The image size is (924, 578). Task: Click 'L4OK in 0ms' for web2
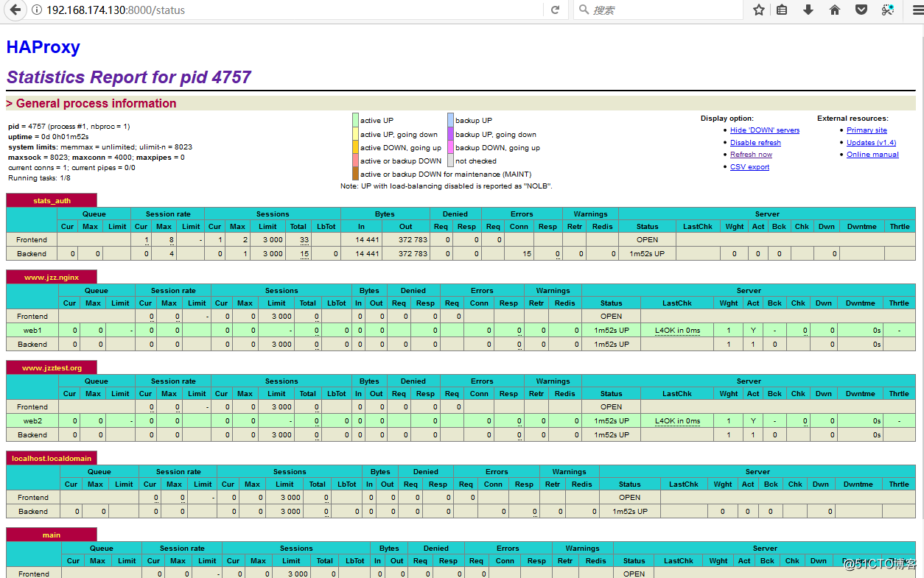(x=677, y=420)
